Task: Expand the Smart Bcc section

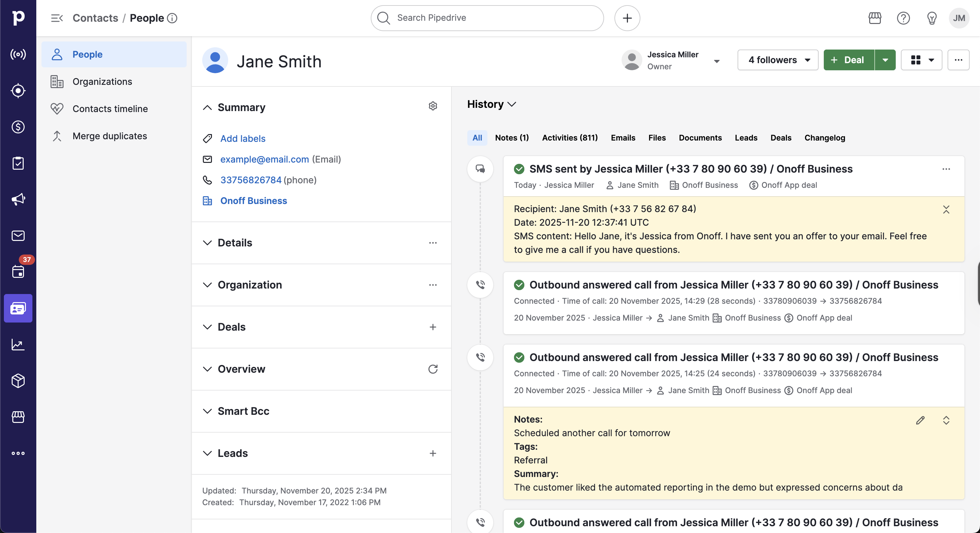Action: [207, 411]
